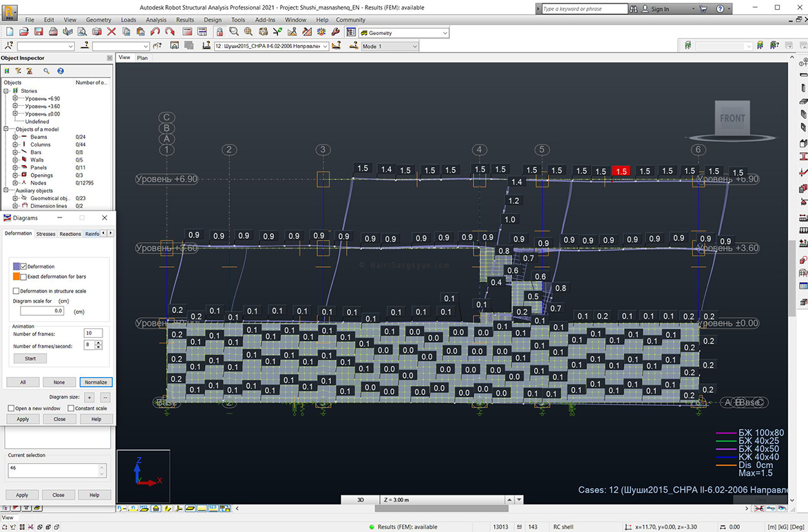Click the Zoom all icon
This screenshot has height=532, width=808.
(x=248, y=32)
